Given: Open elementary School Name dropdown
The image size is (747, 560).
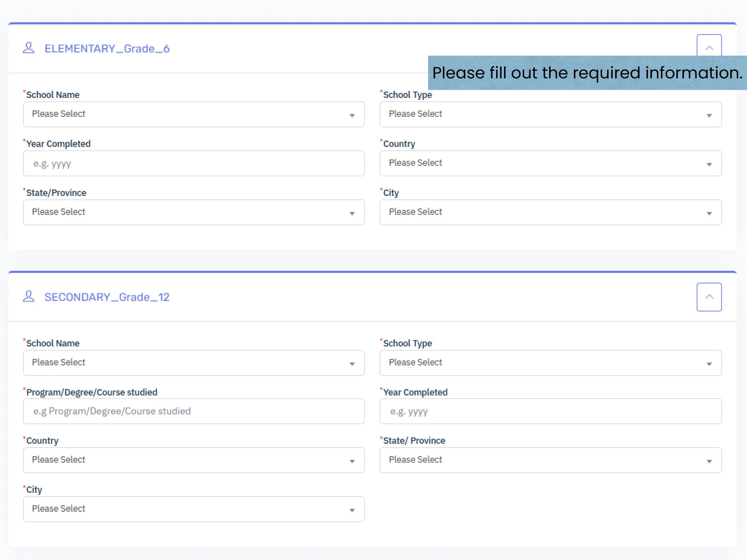Looking at the screenshot, I should tap(194, 114).
